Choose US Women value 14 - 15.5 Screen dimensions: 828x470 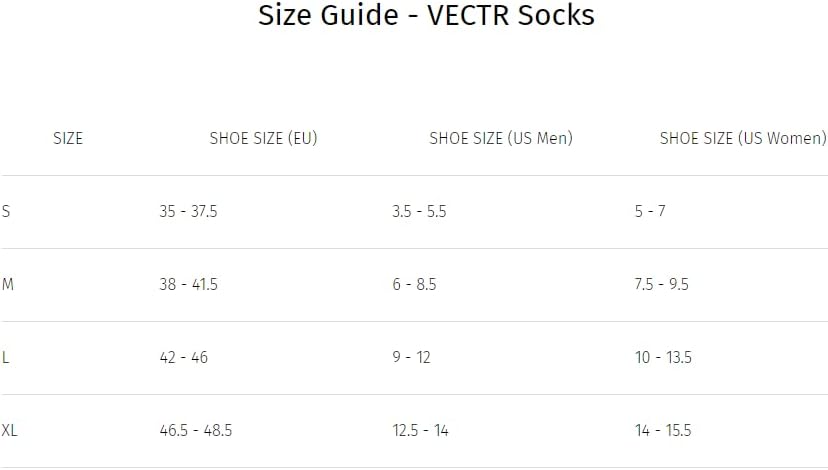[663, 430]
